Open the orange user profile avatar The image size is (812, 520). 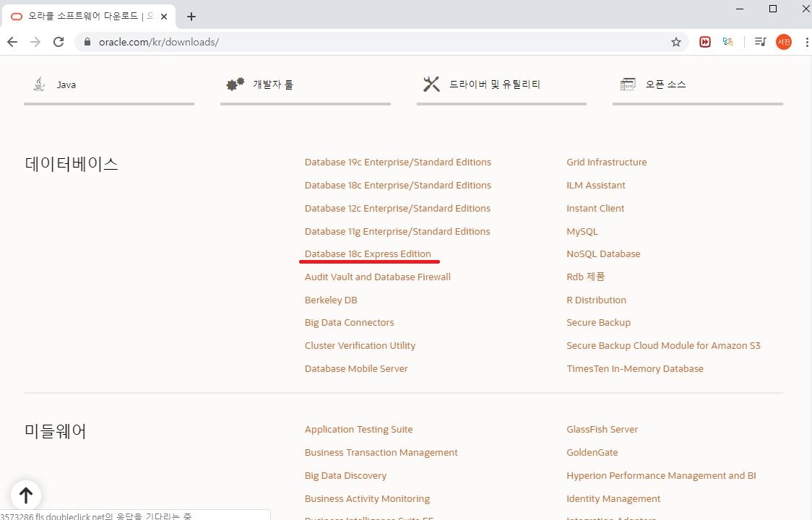(784, 42)
